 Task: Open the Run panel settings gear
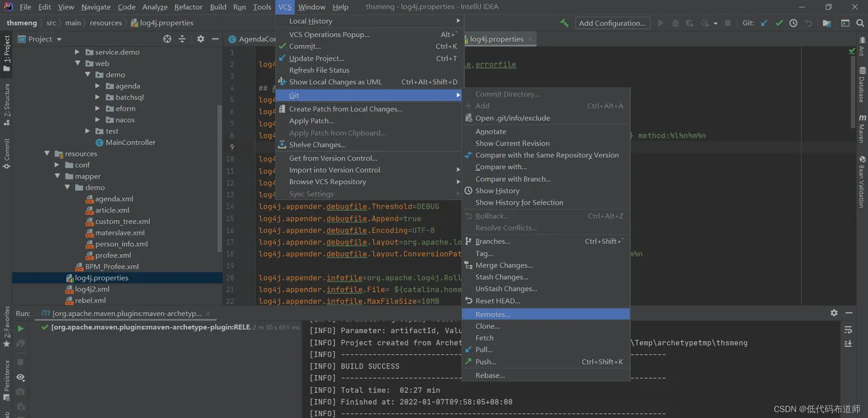coord(834,313)
